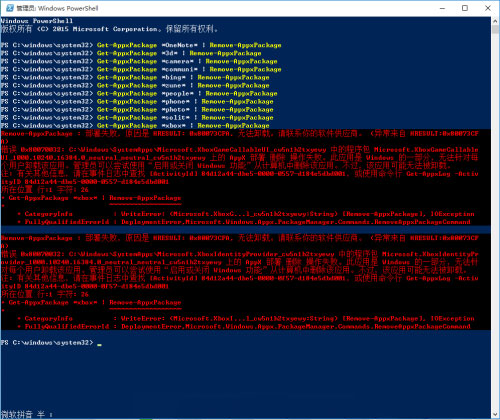Click the command line with *OneNote*
Image resolution: width=500 pixels, height=420 pixels.
141,45
